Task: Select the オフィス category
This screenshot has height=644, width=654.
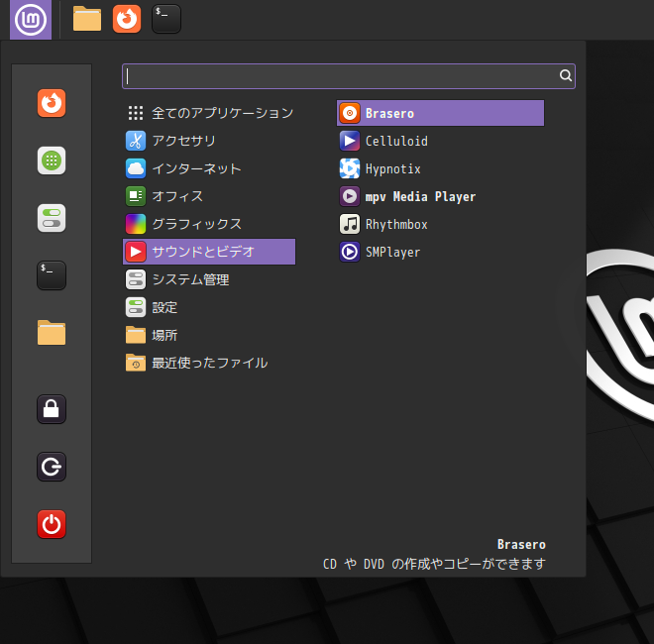Action: [210, 196]
